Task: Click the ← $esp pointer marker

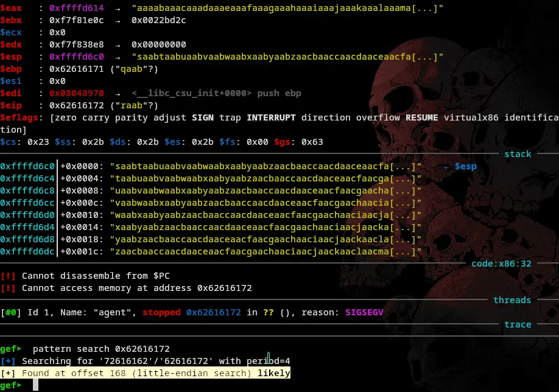Action: pyautogui.click(x=460, y=166)
